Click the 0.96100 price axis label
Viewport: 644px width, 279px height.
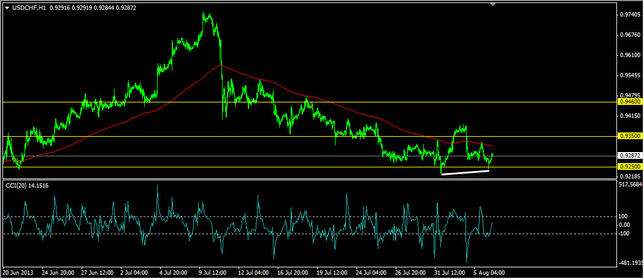629,55
